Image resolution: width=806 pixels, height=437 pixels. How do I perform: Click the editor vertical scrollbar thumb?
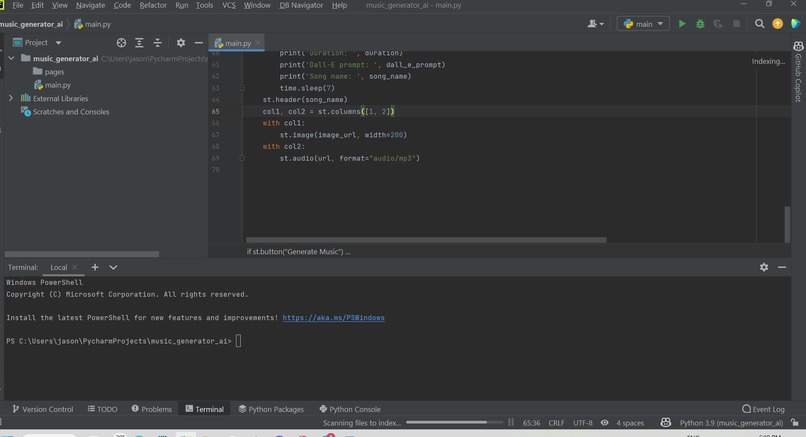click(787, 224)
